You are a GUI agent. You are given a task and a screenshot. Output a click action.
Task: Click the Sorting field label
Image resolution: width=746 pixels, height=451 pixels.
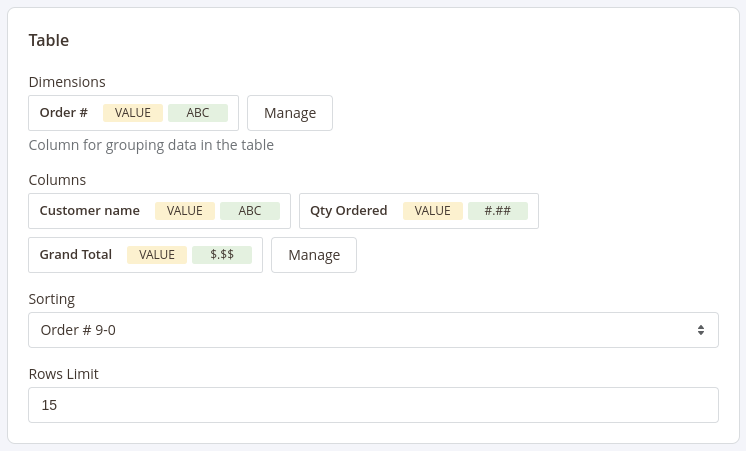(x=52, y=299)
